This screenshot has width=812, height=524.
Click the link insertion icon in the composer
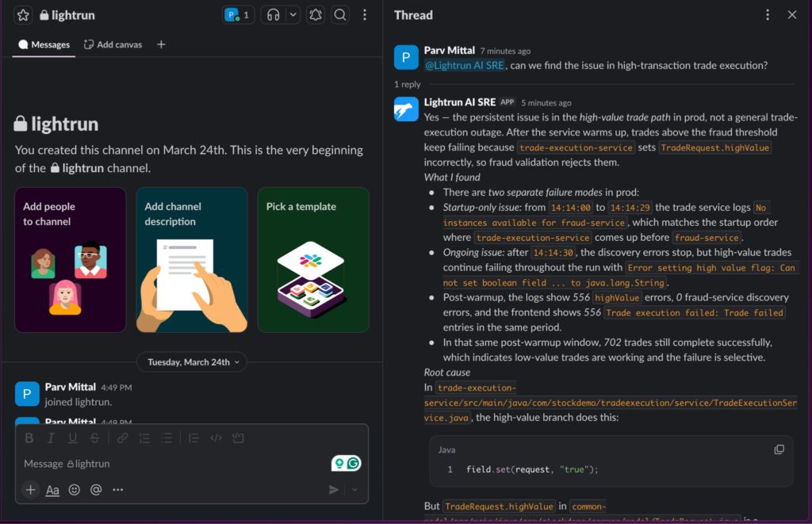coord(122,437)
